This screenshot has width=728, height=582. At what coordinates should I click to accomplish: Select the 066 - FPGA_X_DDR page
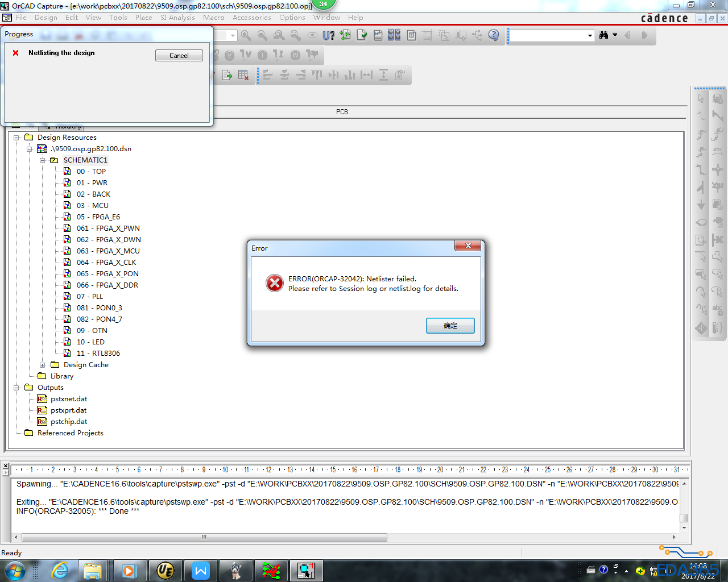pyautogui.click(x=107, y=285)
